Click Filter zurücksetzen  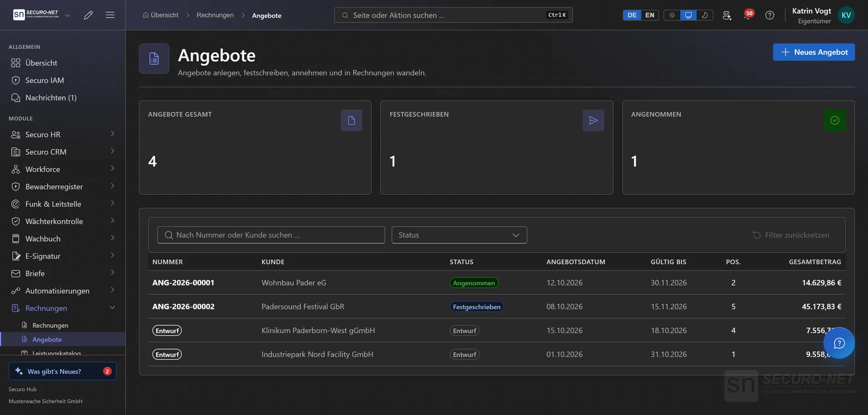pos(791,235)
